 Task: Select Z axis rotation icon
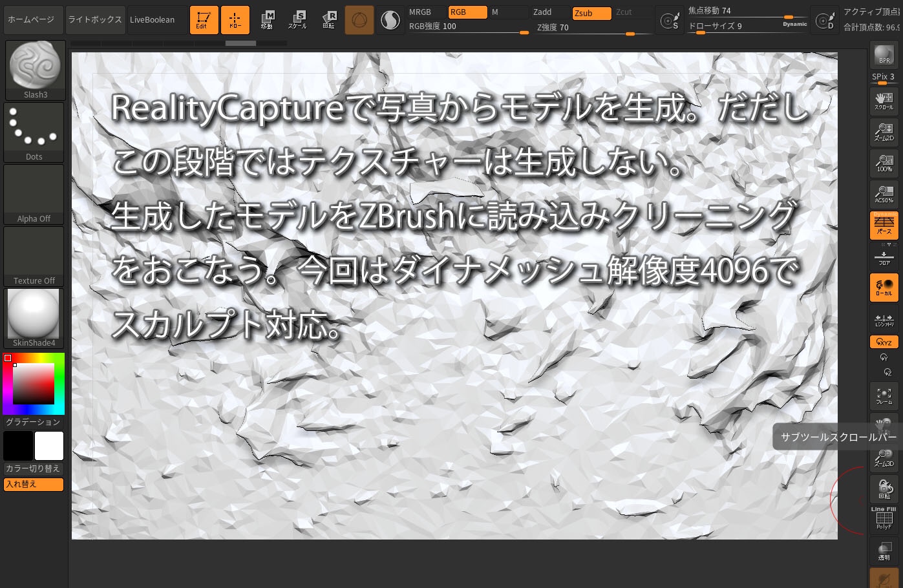(x=887, y=372)
